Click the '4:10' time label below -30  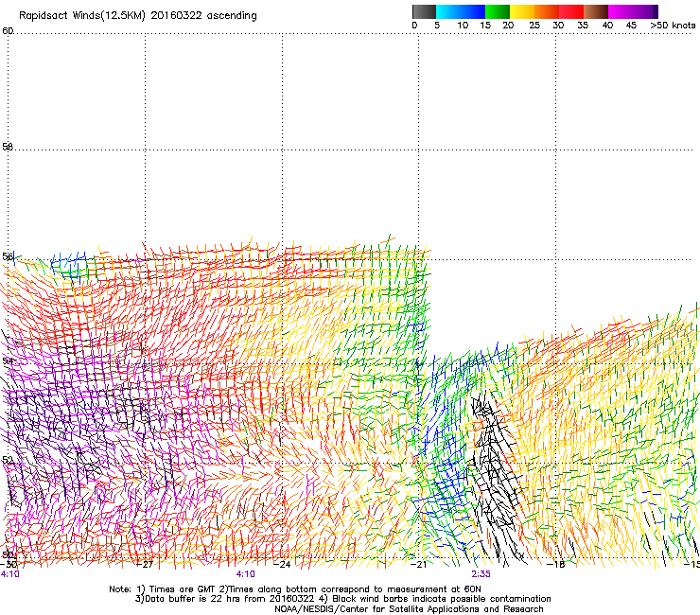(x=9, y=574)
